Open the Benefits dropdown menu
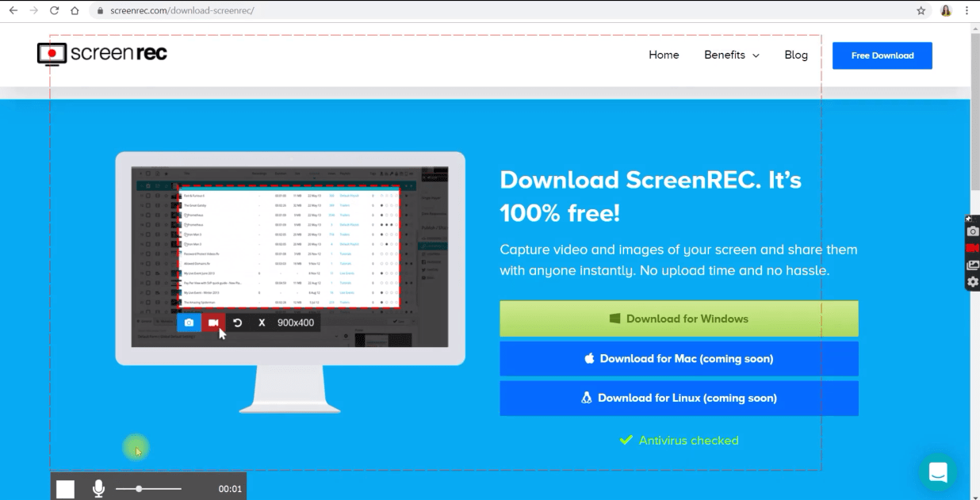Screen dimensions: 980x500 (731, 55)
